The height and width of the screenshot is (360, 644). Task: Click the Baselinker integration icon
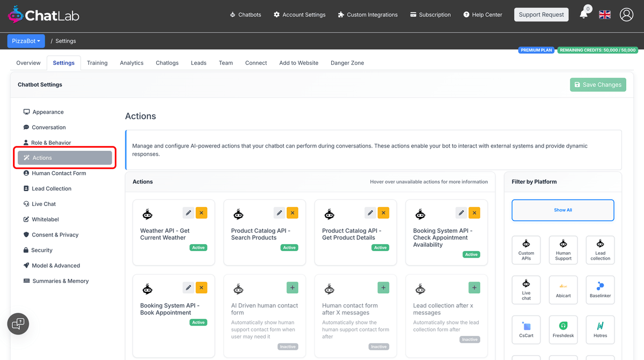click(600, 290)
